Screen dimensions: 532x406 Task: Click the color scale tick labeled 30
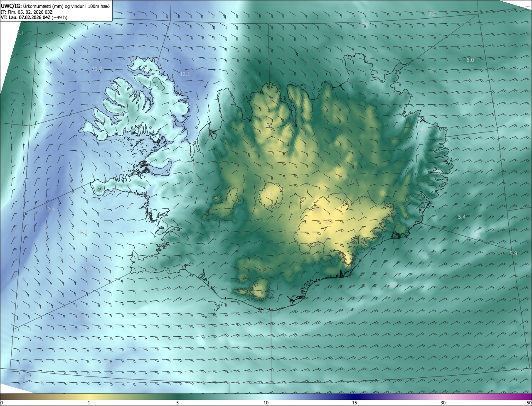click(443, 403)
